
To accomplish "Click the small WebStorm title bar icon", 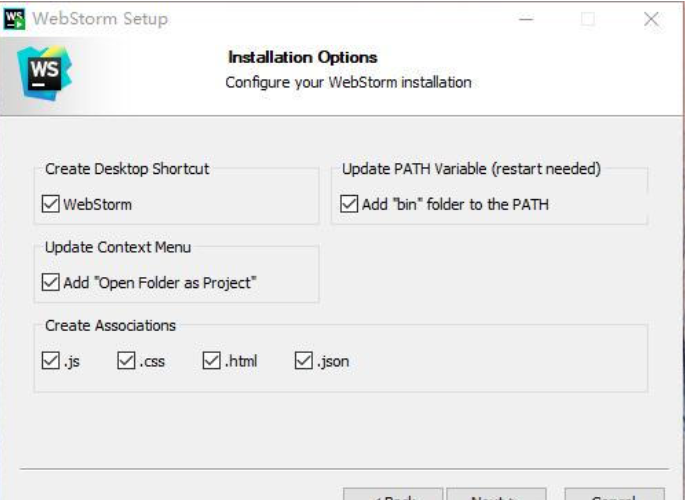I will (14, 19).
